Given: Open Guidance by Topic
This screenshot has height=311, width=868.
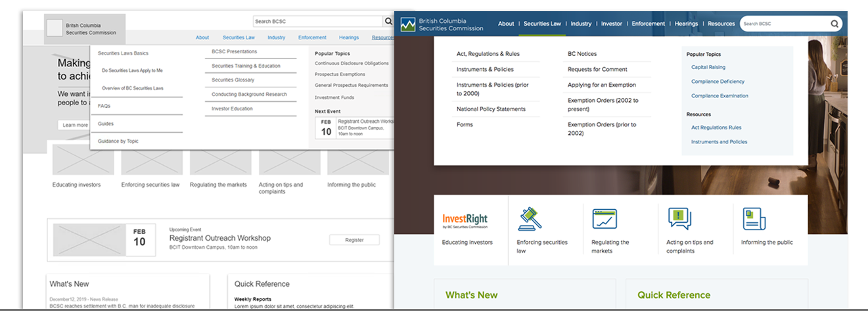Looking at the screenshot, I should [x=118, y=141].
